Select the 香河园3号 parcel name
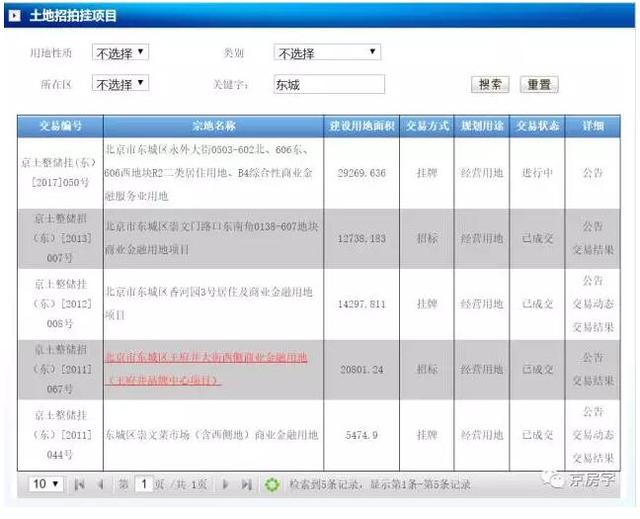640x519 pixels. [x=209, y=304]
